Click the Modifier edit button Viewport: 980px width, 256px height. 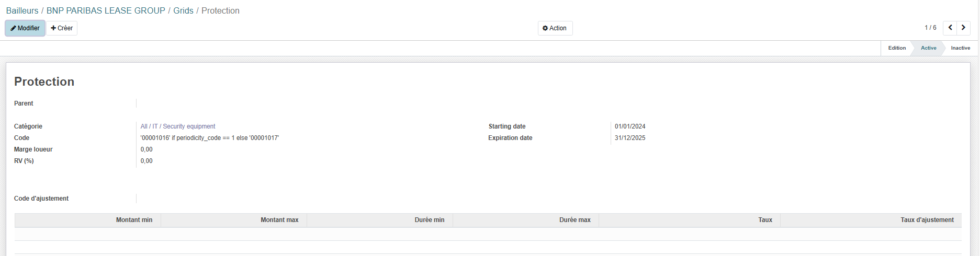(25, 28)
